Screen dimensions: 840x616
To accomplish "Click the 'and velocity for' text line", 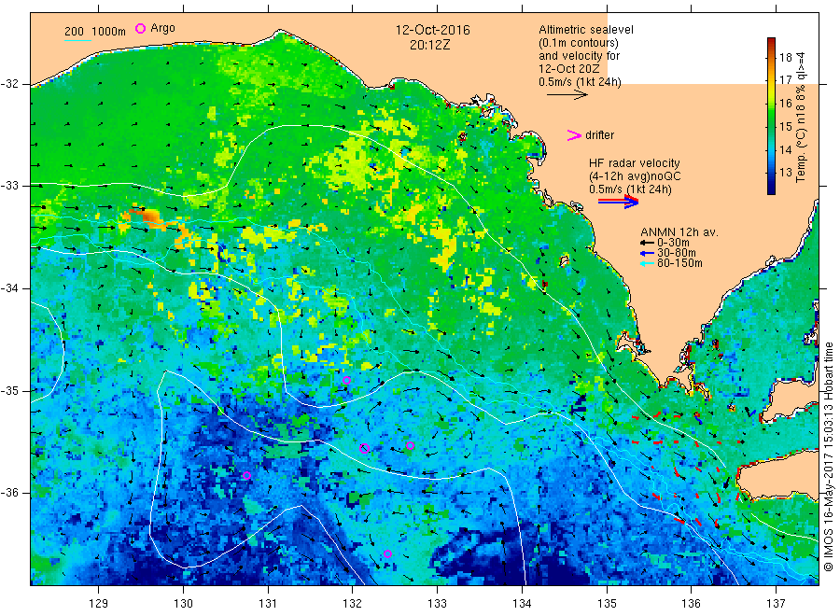I will coord(579,56).
